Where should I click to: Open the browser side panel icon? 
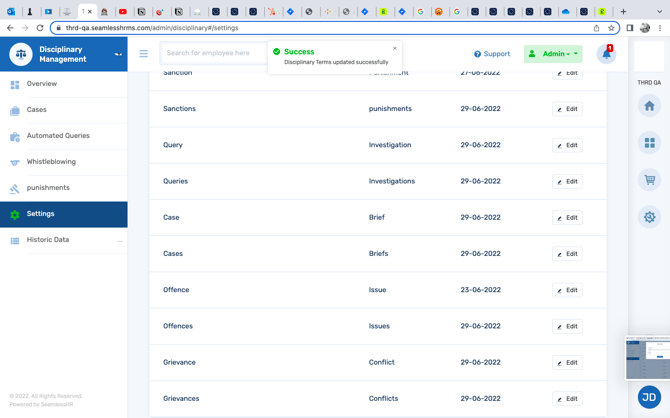coord(630,28)
